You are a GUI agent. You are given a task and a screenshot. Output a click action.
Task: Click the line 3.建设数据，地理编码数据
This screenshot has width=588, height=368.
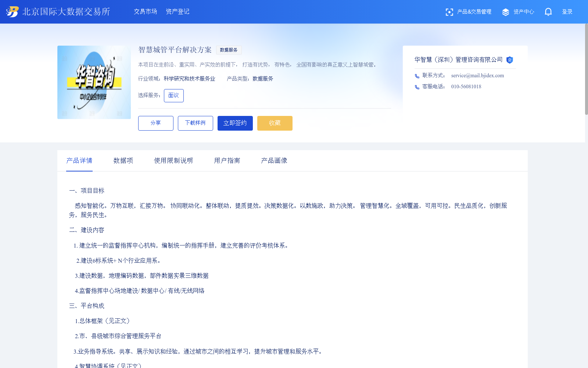click(141, 276)
